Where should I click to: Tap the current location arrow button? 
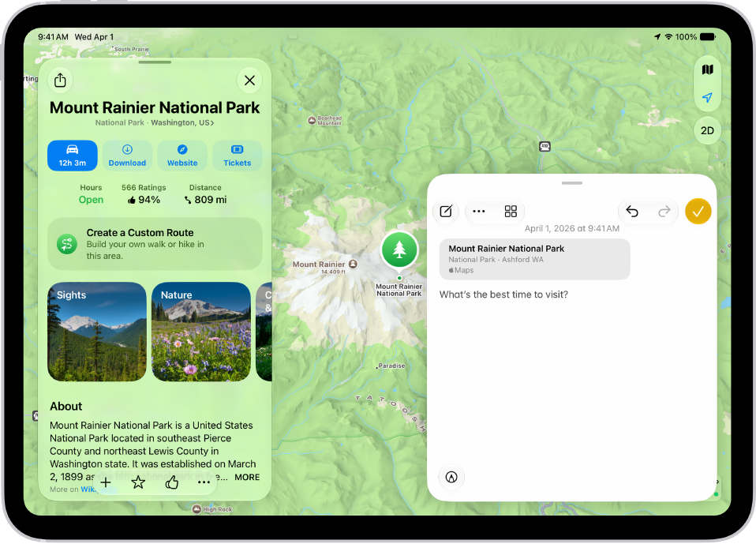coord(707,97)
